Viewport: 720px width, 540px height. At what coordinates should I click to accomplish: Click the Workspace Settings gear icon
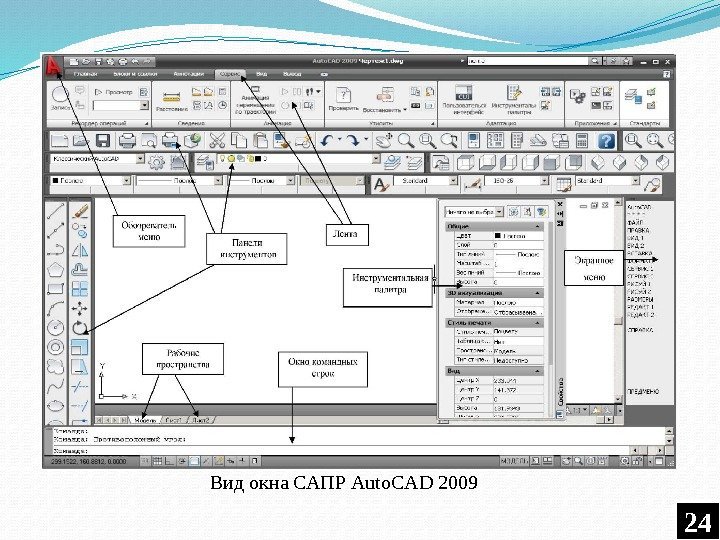tap(157, 162)
